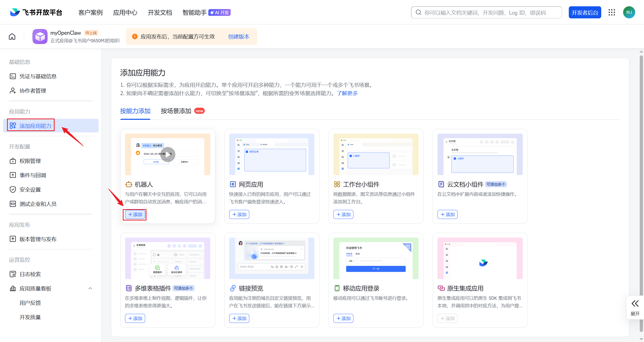The width and height of the screenshot is (644, 342).
Task: Expand the side panel with 展开
Action: coord(635,308)
